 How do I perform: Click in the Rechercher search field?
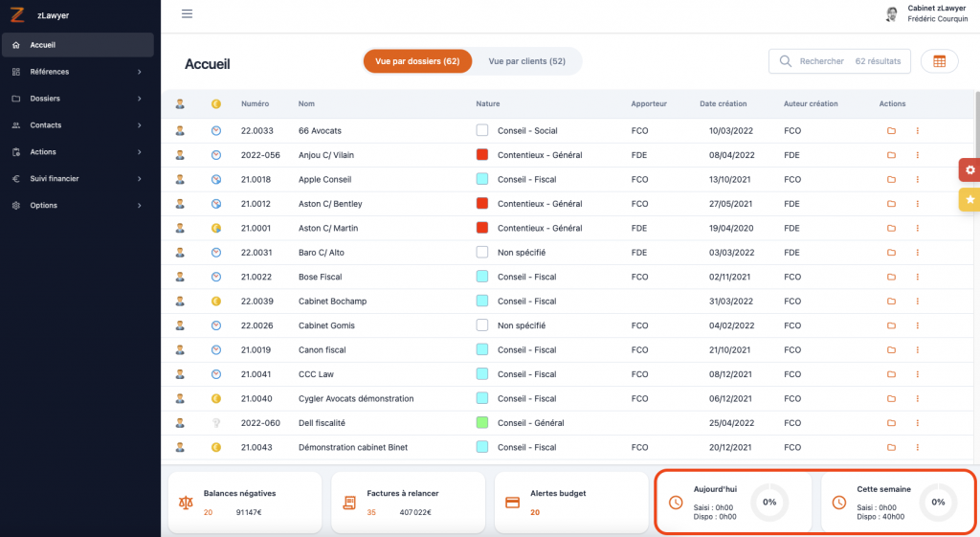click(x=823, y=61)
